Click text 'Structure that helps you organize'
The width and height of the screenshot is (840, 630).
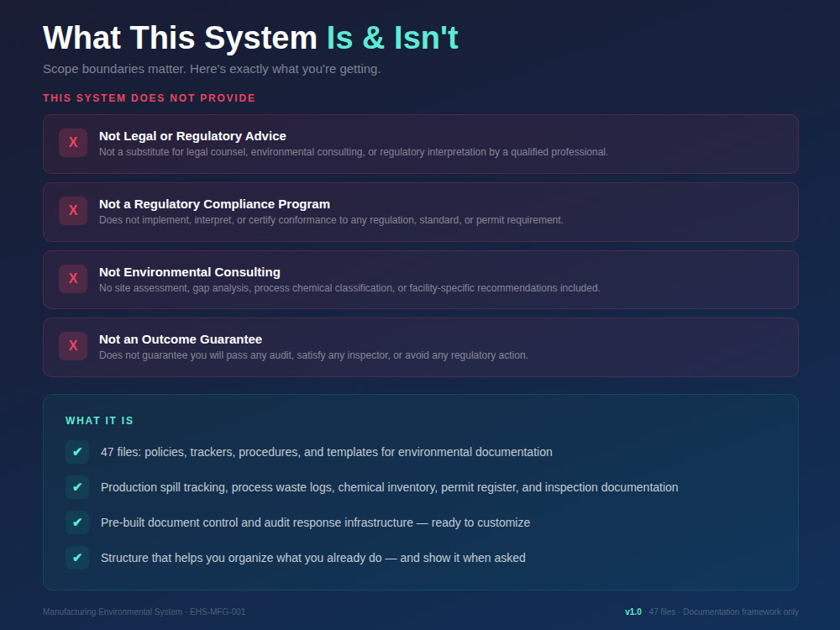[x=312, y=559]
